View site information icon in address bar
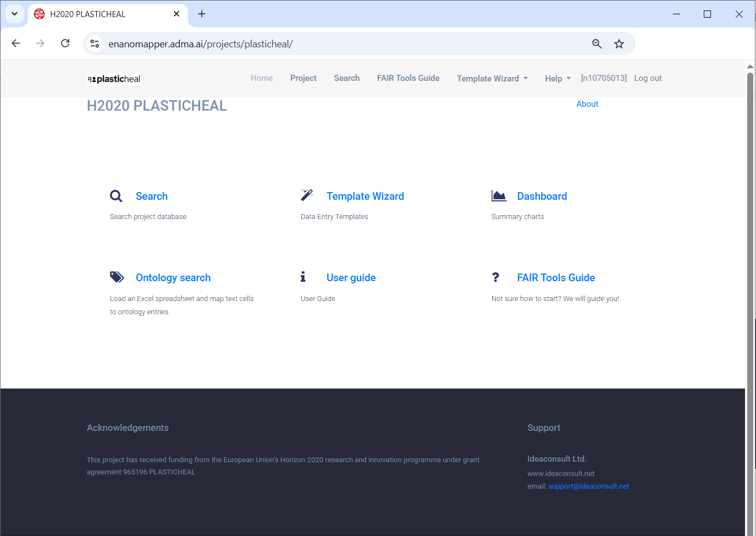 click(95, 44)
